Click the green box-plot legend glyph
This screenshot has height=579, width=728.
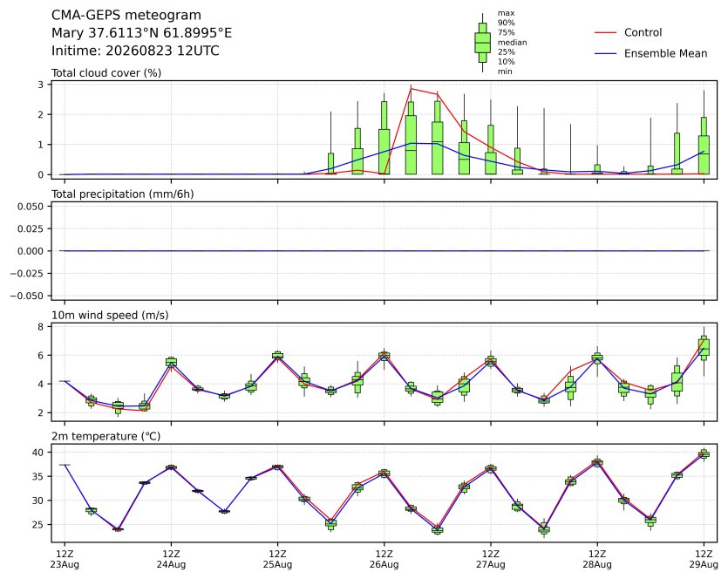click(482, 43)
